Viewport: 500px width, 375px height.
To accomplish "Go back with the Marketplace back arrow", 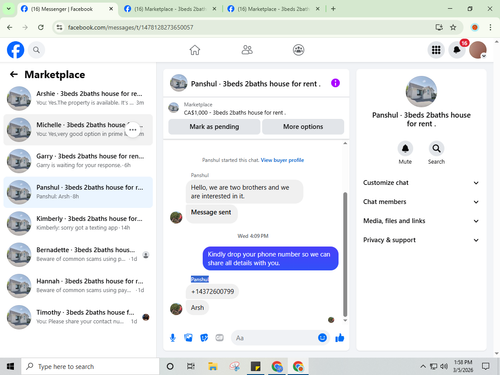I will 14,74.
